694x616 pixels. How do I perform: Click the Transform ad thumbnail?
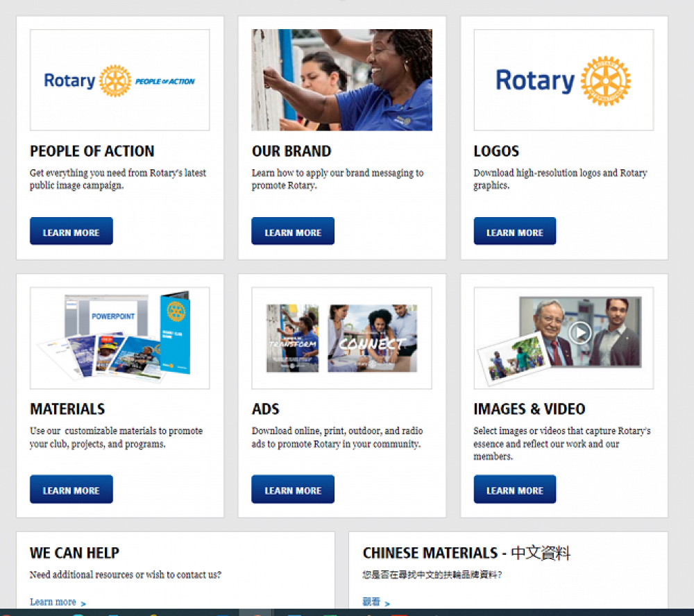(292, 339)
